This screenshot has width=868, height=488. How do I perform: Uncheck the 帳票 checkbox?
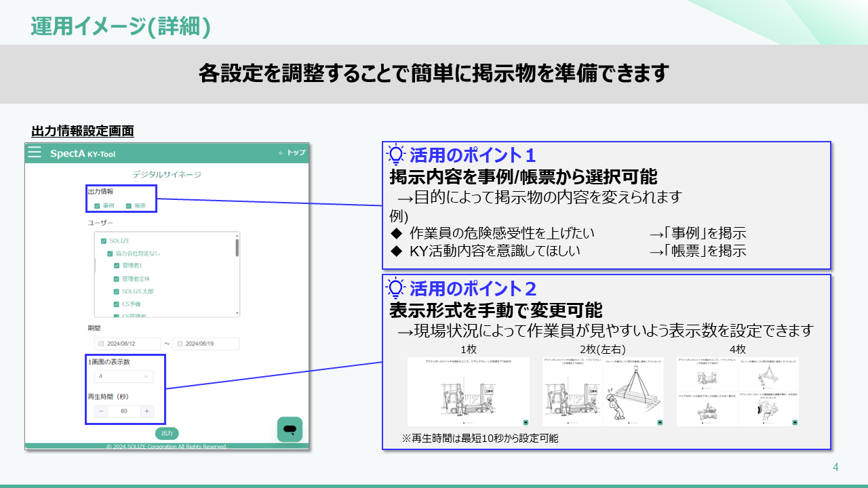tap(128, 206)
